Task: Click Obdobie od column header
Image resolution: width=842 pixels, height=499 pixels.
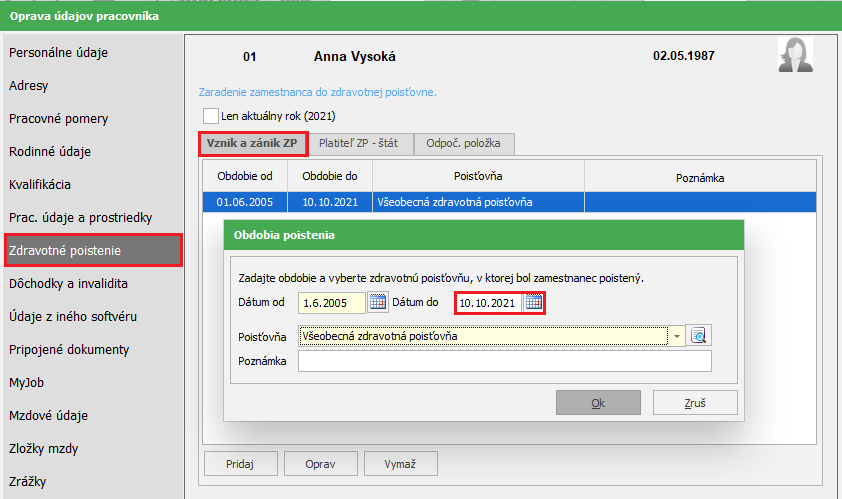Action: [x=245, y=176]
